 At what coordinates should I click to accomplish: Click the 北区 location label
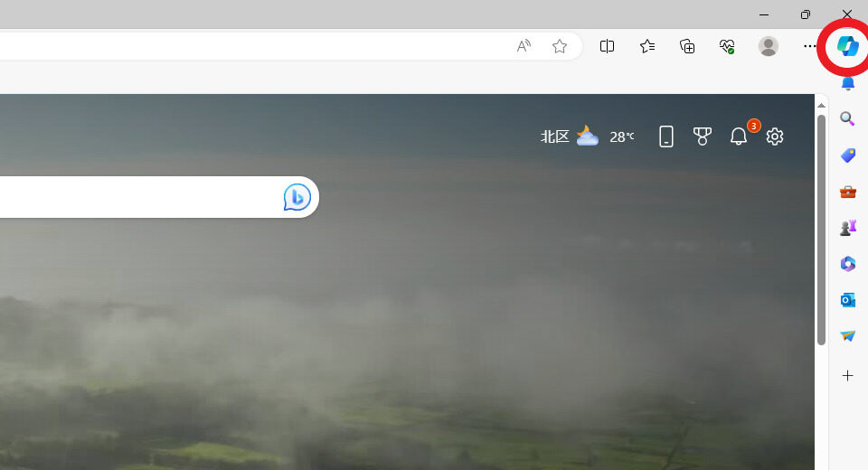(x=554, y=136)
